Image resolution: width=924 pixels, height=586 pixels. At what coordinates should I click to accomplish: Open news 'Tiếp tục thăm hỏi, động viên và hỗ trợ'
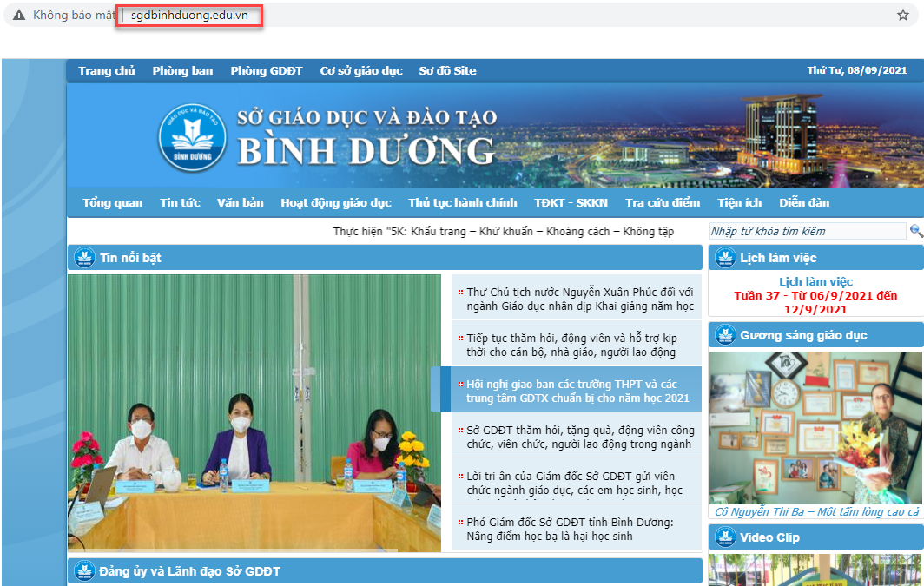tap(571, 346)
